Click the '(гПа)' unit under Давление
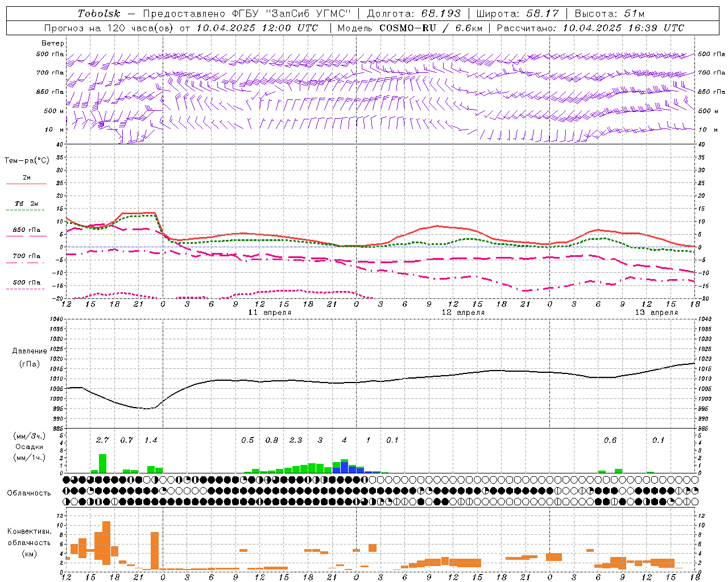Viewport: 728px width, 582px height. tap(29, 364)
